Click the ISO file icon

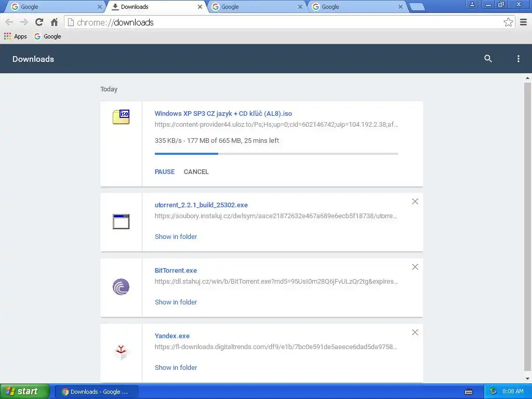click(121, 117)
